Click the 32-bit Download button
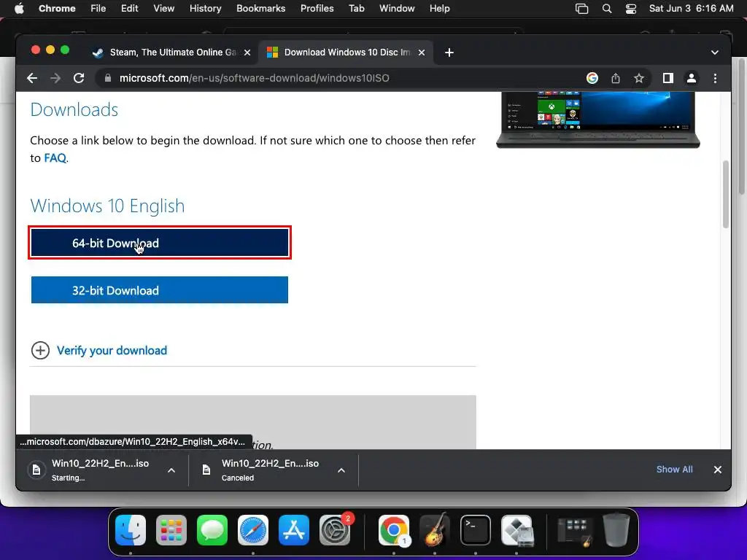 [x=160, y=290]
